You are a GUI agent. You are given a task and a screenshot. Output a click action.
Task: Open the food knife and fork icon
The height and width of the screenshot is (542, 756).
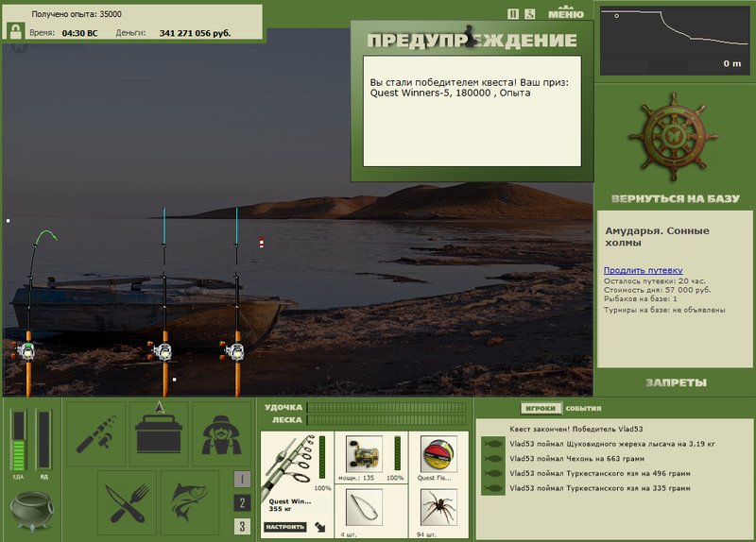tap(128, 502)
